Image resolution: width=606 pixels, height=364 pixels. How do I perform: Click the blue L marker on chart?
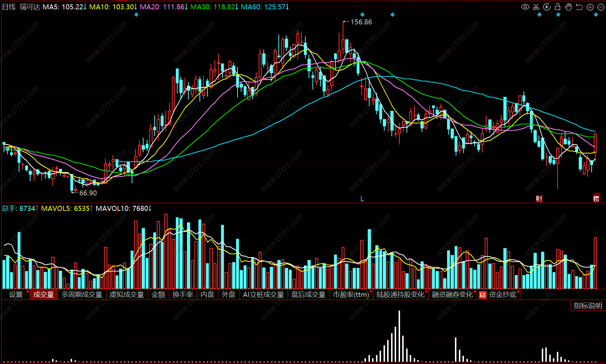(362, 199)
